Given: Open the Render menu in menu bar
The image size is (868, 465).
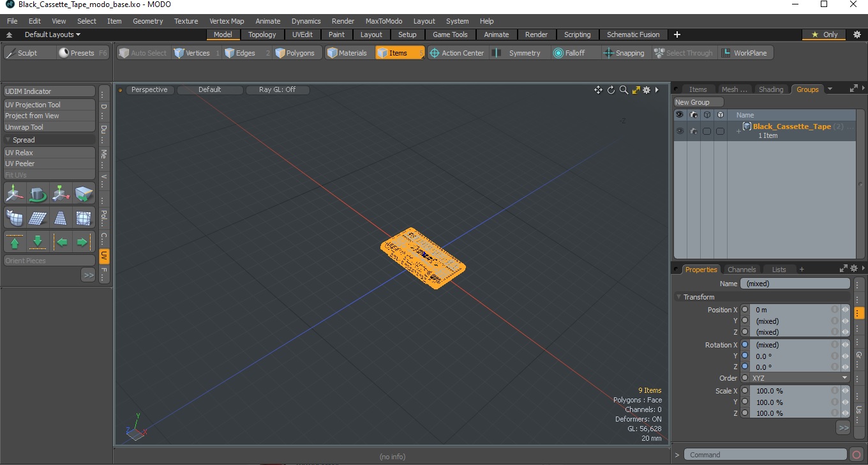Looking at the screenshot, I should pos(343,21).
